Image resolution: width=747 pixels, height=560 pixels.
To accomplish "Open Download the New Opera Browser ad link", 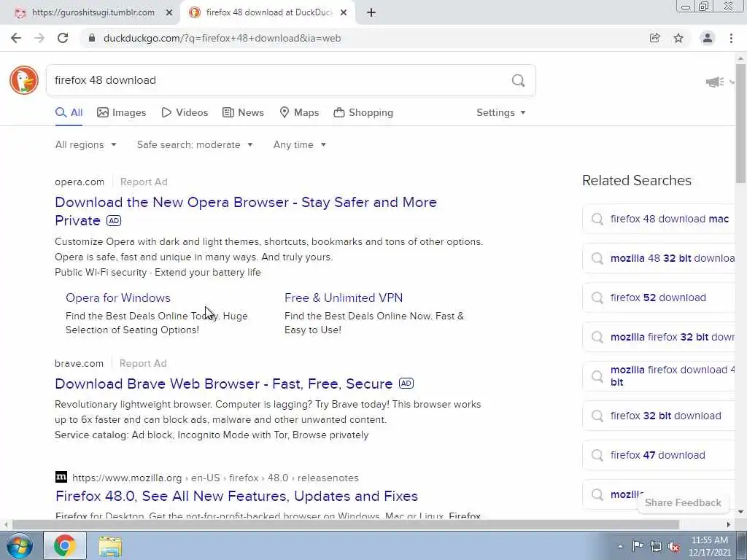I will point(246,211).
